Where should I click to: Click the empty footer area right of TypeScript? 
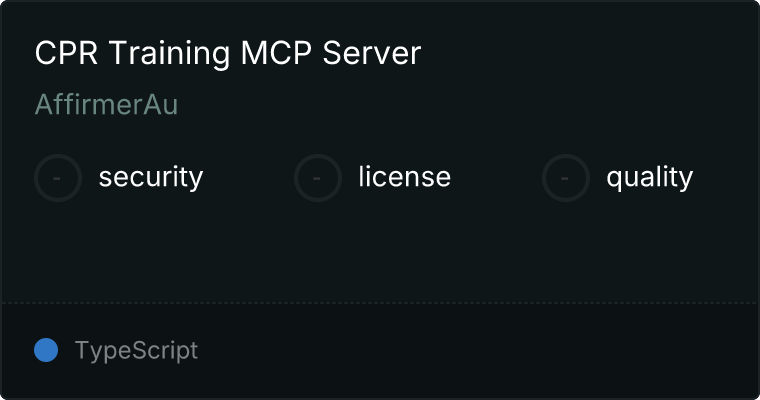point(477,350)
